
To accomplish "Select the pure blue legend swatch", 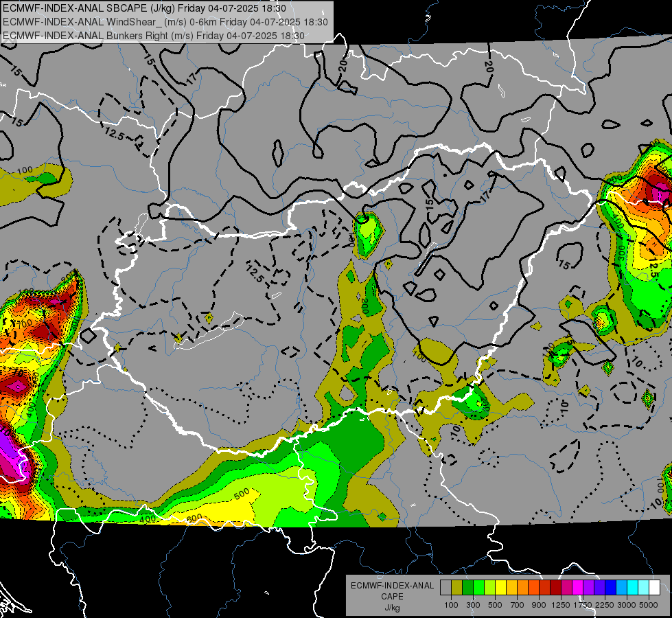I will [611, 587].
